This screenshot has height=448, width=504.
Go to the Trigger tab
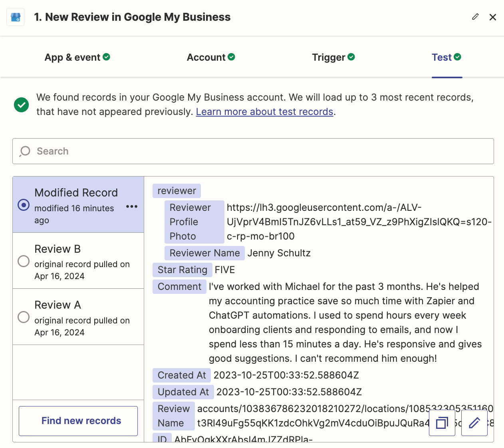tap(333, 57)
